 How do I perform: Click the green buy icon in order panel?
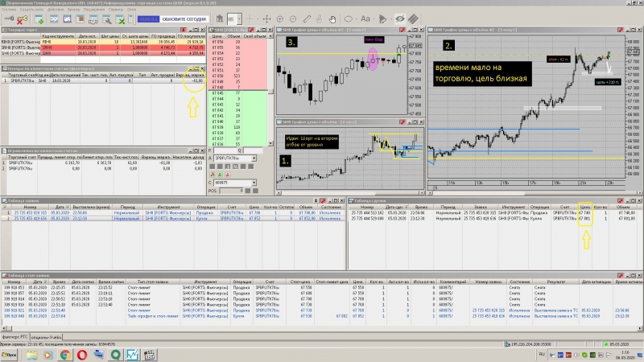(x=220, y=175)
